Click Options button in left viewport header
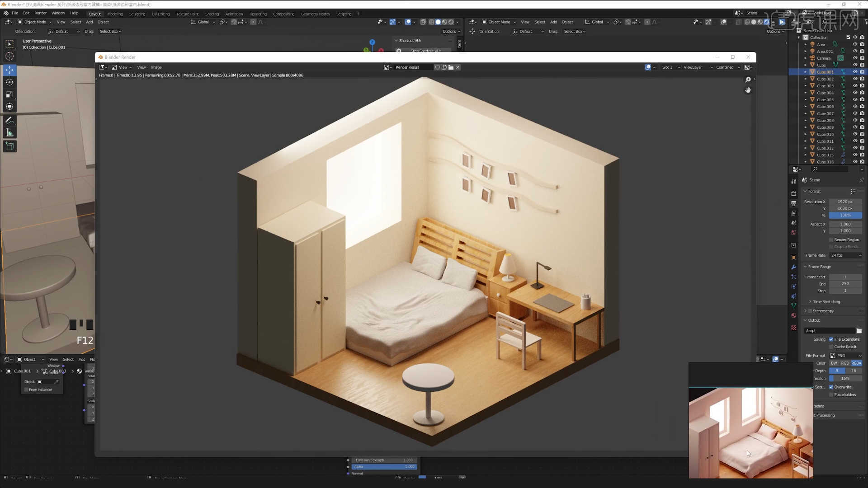868x488 pixels. point(451,32)
